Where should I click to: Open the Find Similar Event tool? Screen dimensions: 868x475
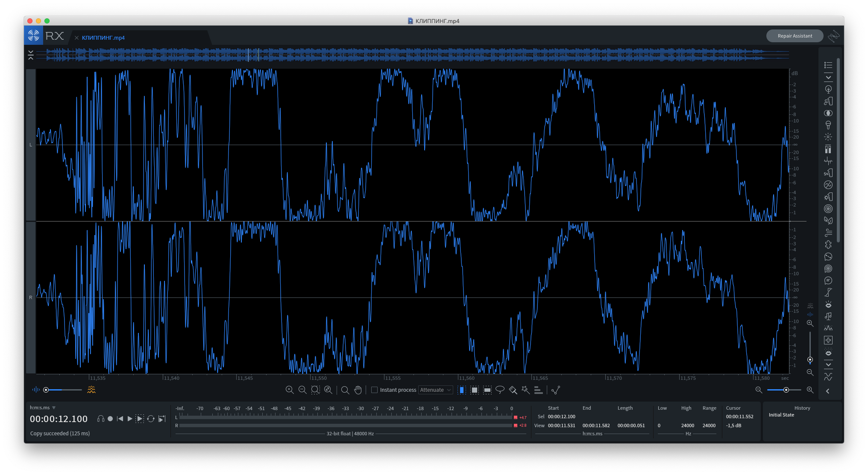click(x=538, y=390)
